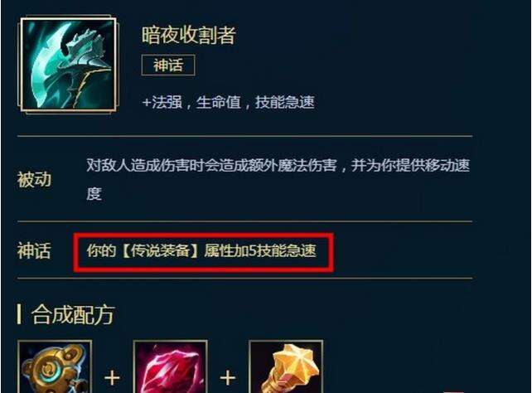Click the trailing 度 character on the second line

[x=94, y=194]
